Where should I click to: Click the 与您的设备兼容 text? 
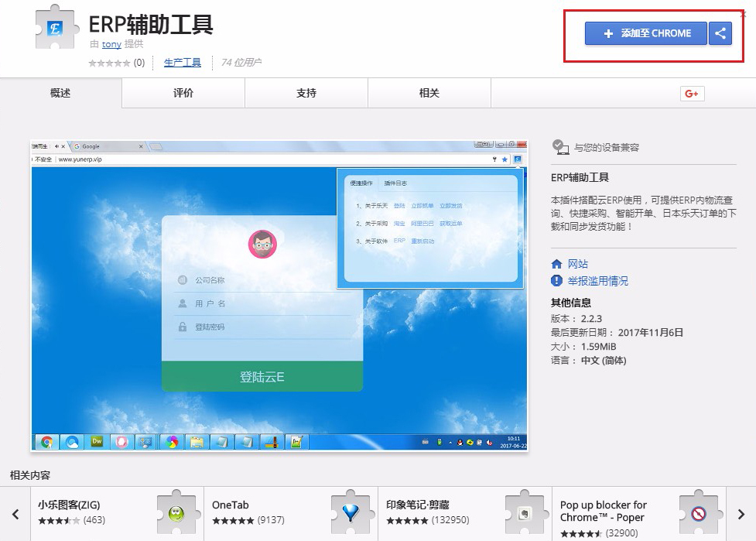click(607, 148)
